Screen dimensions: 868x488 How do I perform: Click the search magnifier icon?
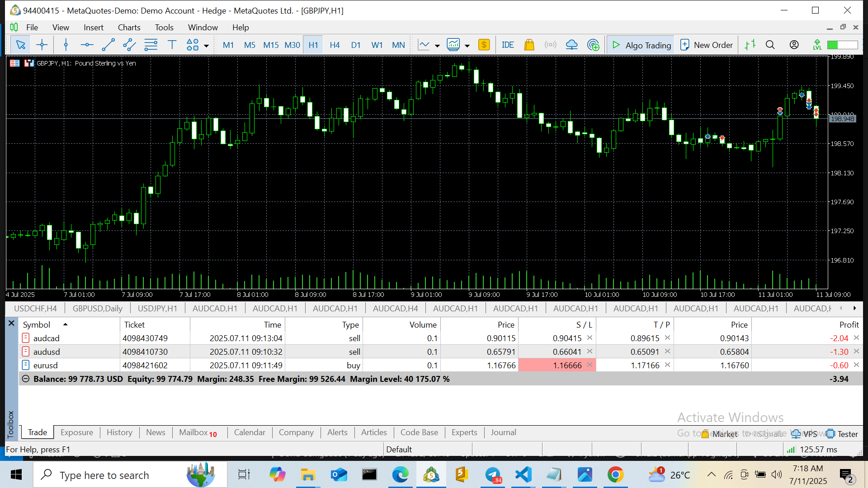coord(770,45)
